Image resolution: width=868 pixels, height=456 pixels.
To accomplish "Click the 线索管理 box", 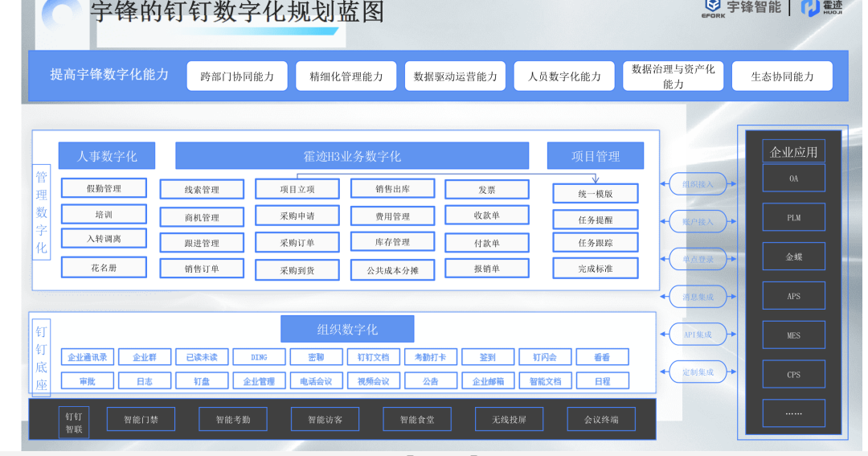I will (x=202, y=190).
